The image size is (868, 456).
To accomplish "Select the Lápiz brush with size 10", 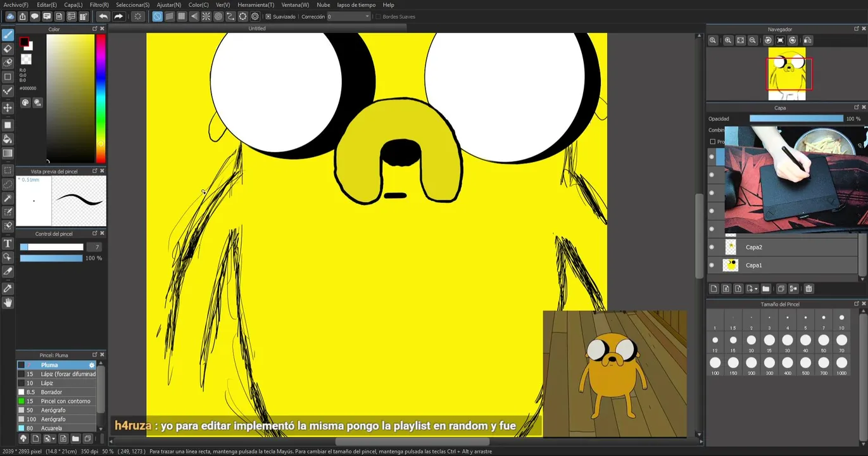I will point(57,383).
